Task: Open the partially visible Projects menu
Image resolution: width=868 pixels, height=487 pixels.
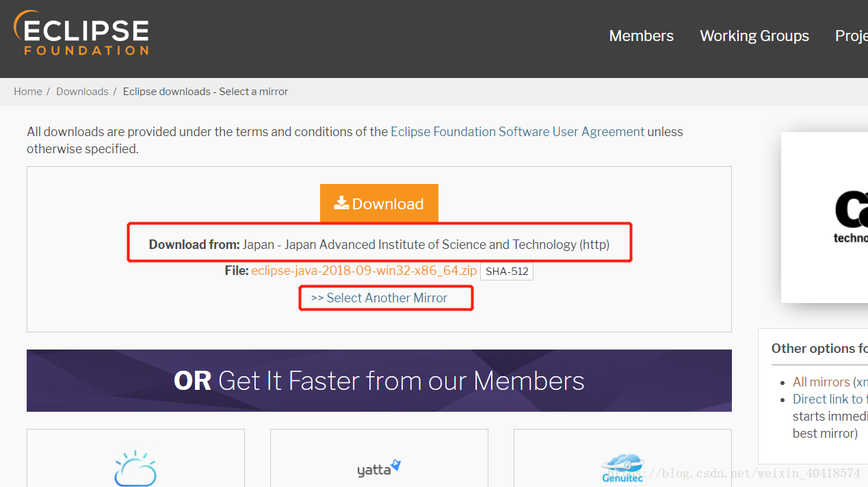Action: point(851,36)
